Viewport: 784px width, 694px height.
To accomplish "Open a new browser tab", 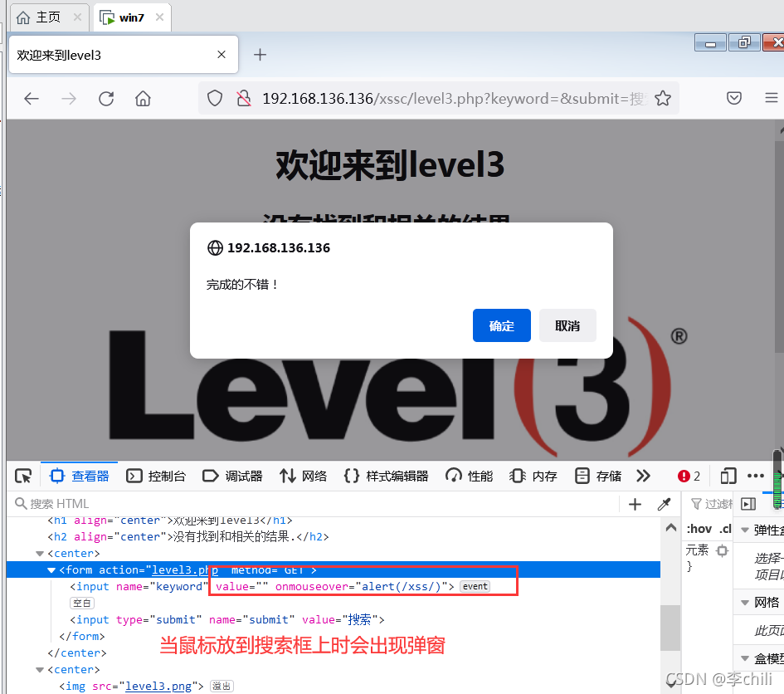I will click(x=260, y=55).
